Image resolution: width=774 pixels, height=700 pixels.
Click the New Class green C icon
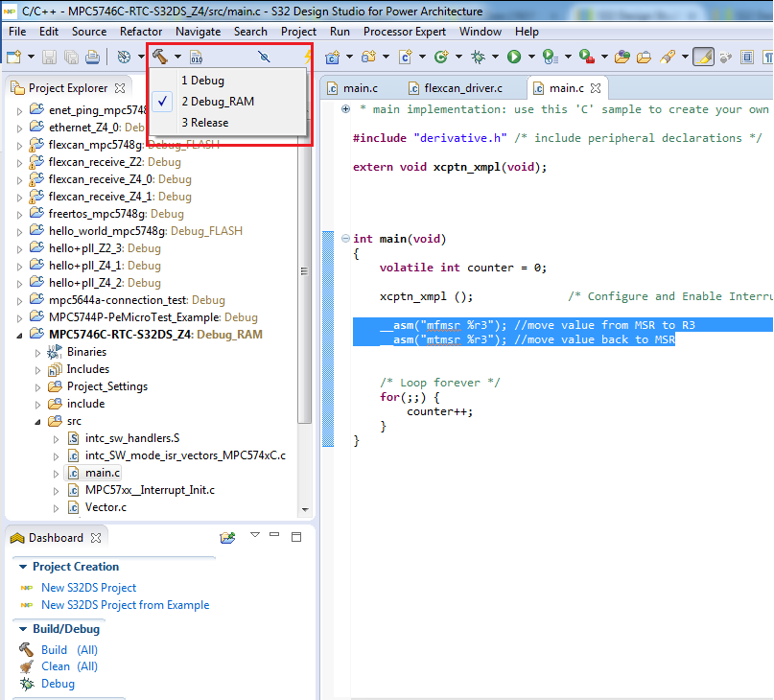(x=441, y=57)
